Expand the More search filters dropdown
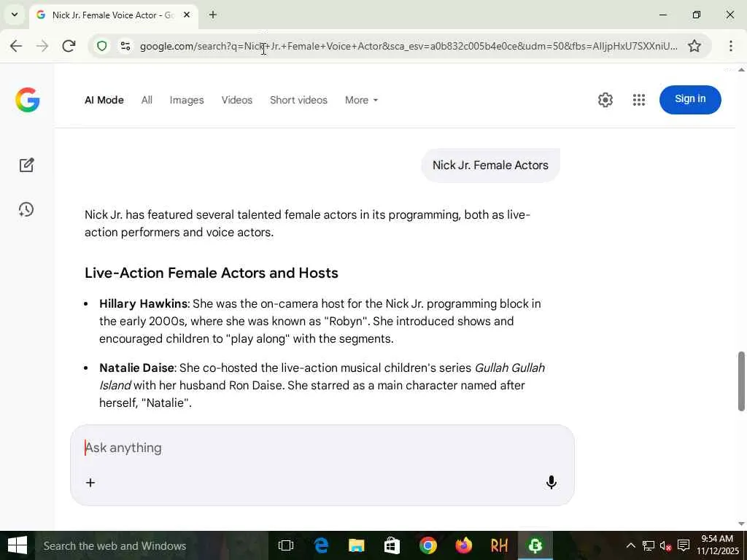 pos(362,100)
